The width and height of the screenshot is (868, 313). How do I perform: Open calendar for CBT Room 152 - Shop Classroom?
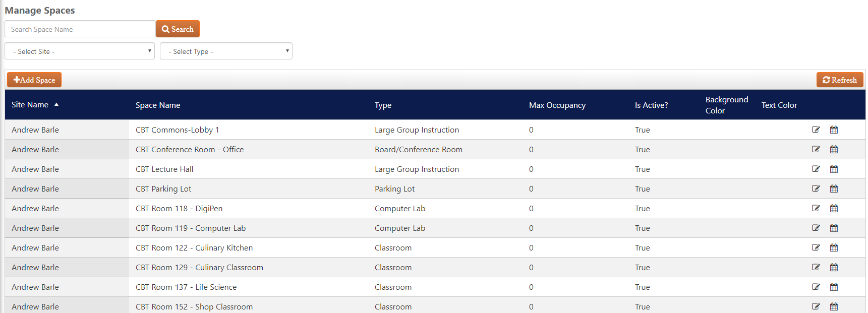(x=834, y=306)
